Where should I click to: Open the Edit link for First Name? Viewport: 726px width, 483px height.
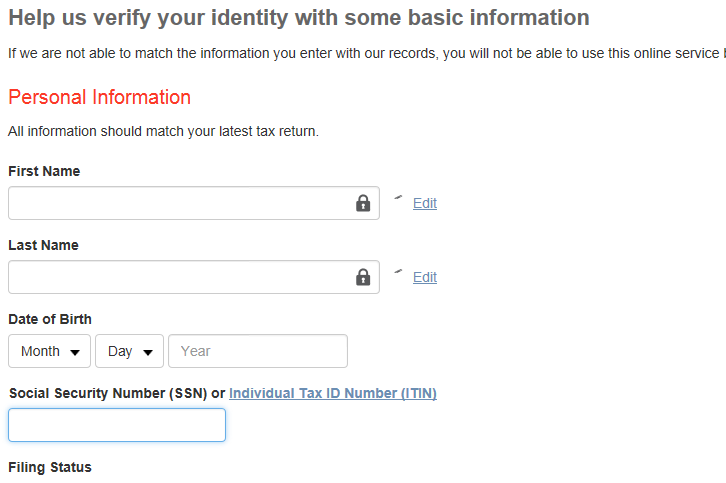(425, 203)
